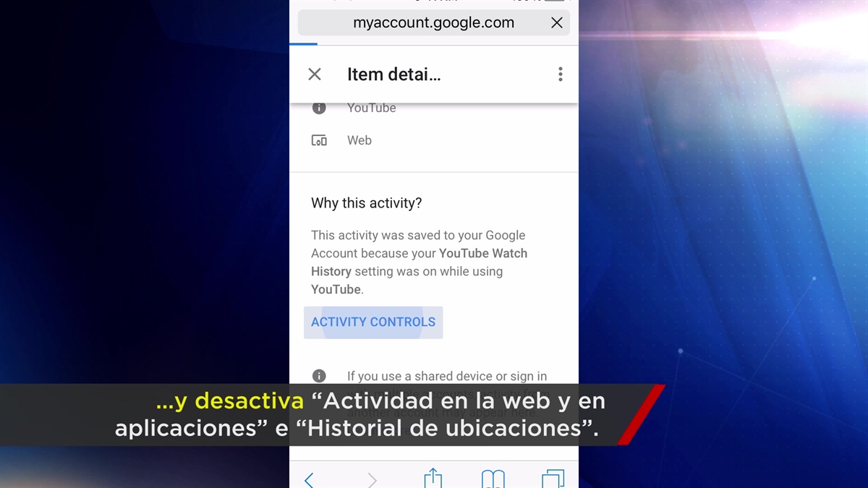Open the three-dot more options menu
The width and height of the screenshot is (868, 488).
(x=560, y=74)
